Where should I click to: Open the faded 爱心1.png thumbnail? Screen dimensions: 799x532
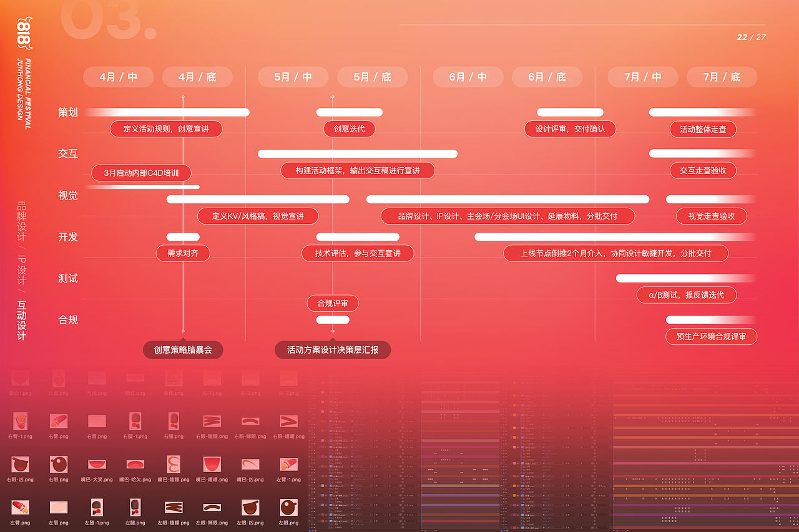pyautogui.click(x=21, y=378)
